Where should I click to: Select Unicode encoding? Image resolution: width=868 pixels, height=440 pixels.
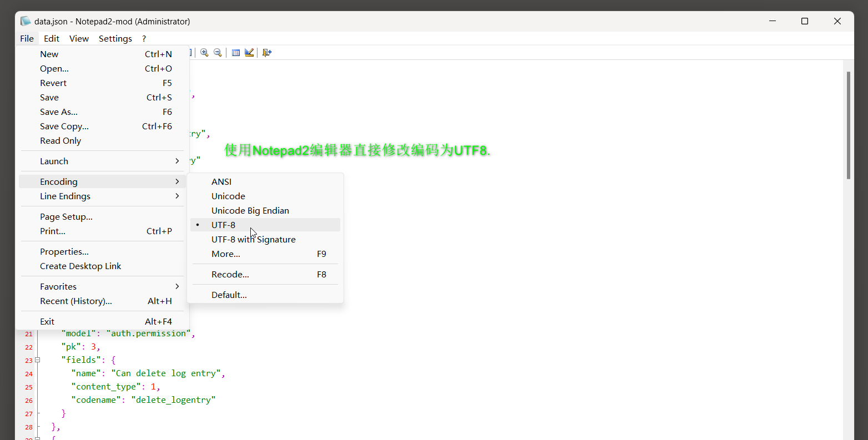coord(265,196)
